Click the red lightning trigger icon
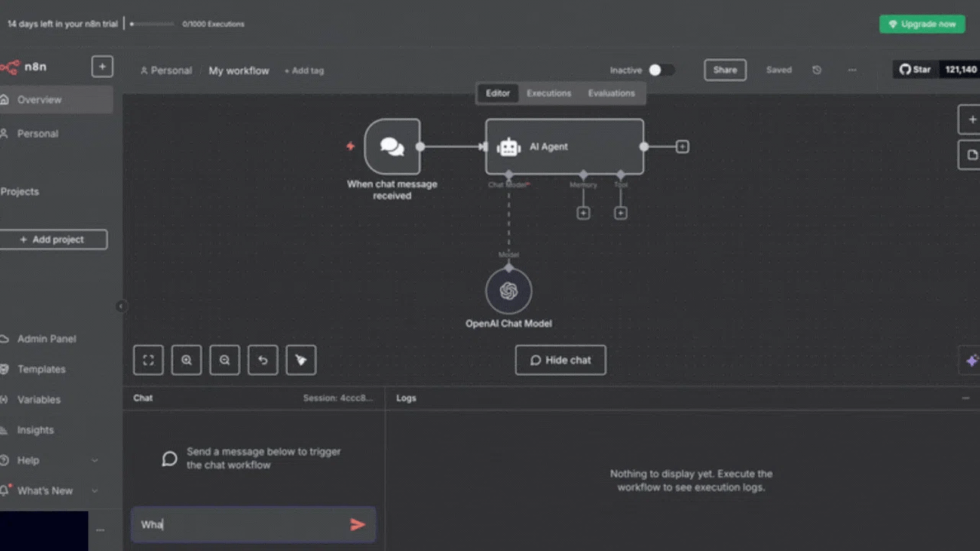The width and height of the screenshot is (980, 551). coord(351,146)
